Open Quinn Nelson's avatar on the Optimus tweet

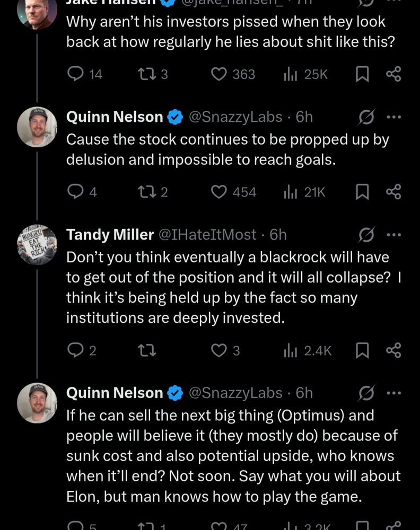coord(37,402)
